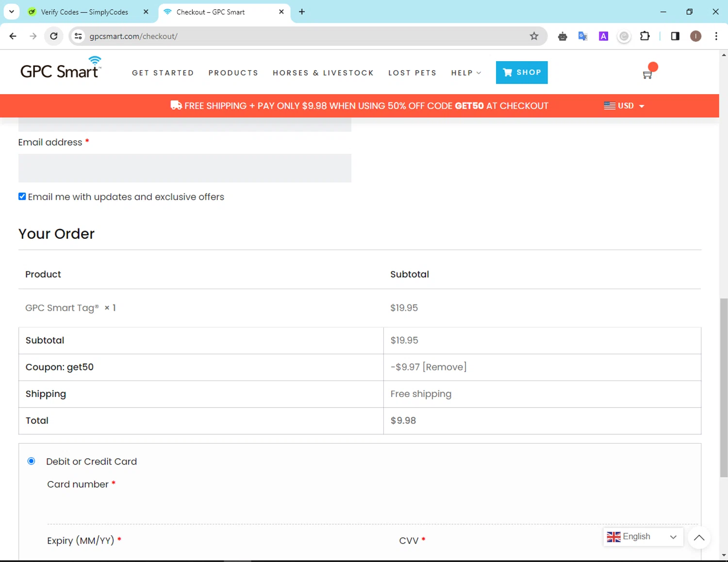The width and height of the screenshot is (728, 562).
Task: Bookmark this page with the star icon
Action: tap(534, 36)
